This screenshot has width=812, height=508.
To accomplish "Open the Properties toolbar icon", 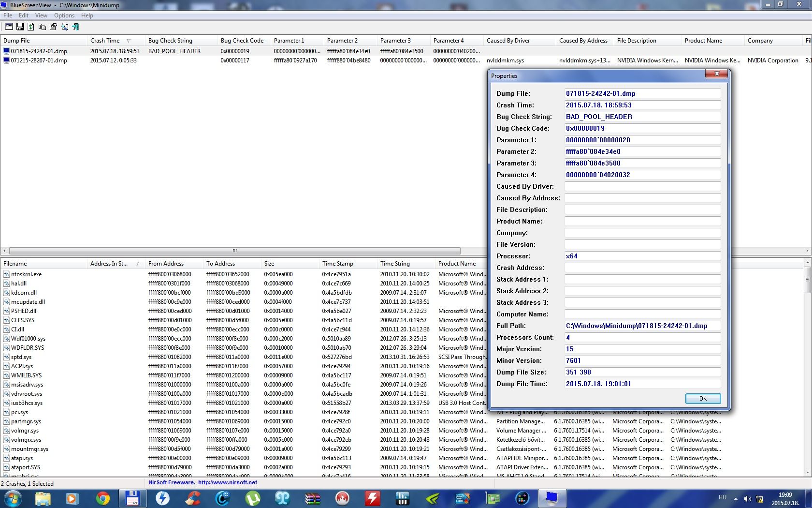I will tap(53, 27).
